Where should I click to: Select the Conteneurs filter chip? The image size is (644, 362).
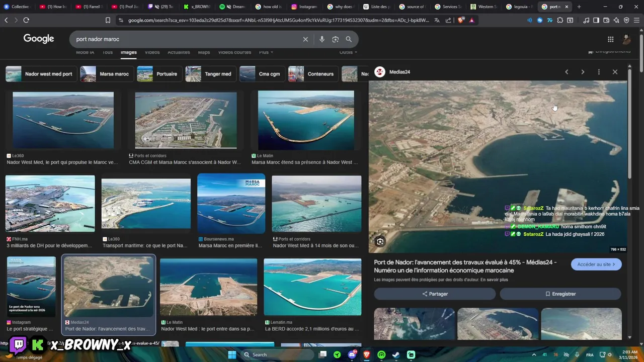[313, 74]
